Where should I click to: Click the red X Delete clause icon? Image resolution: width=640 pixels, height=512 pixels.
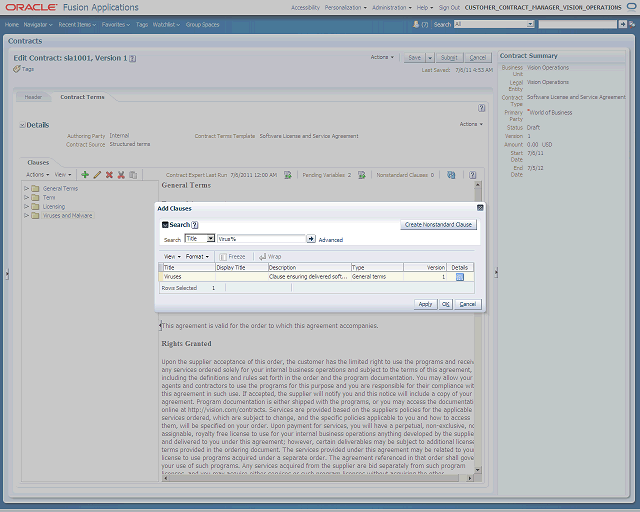109,175
